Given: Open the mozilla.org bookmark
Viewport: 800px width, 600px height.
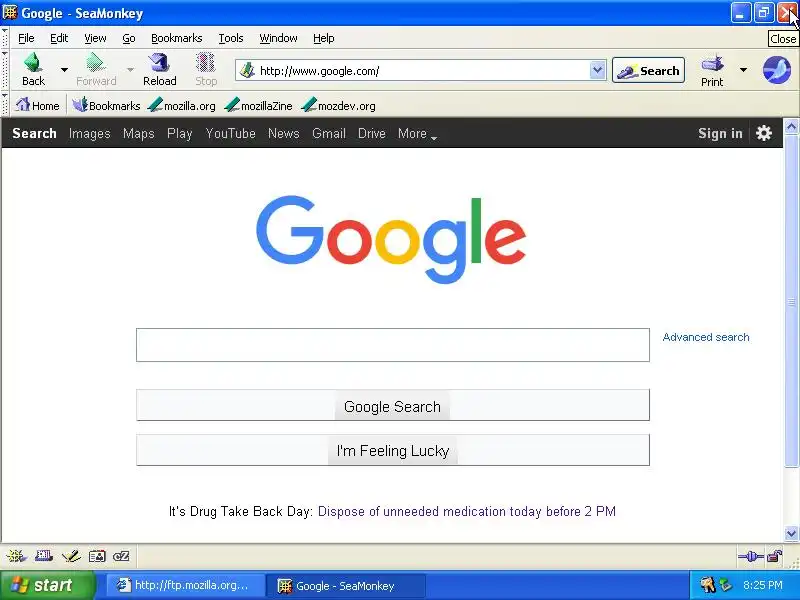Looking at the screenshot, I should (x=182, y=106).
